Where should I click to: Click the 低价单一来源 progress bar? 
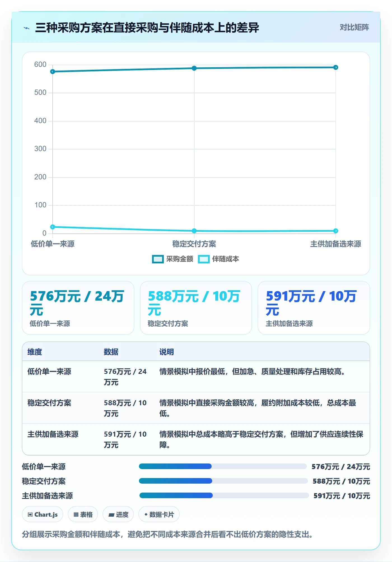(223, 466)
